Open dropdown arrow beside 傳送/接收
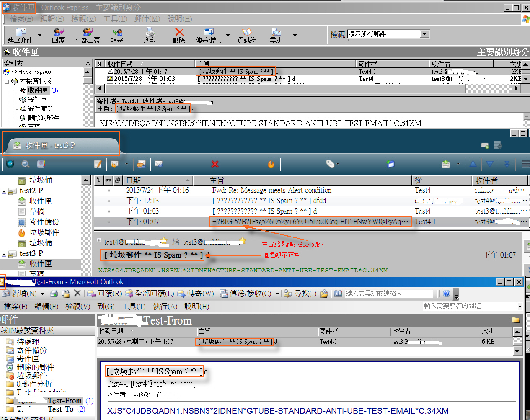The height and width of the screenshot is (420, 530). pos(228,35)
